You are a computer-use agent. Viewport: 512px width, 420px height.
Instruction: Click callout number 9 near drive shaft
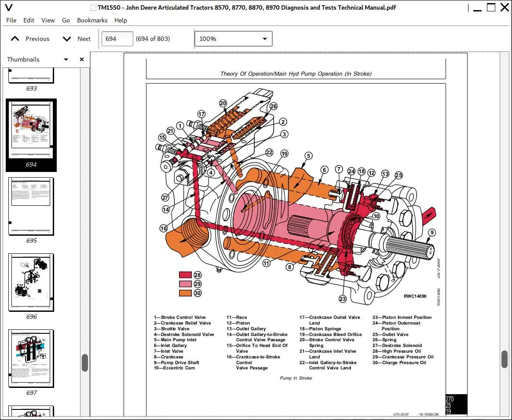point(432,233)
